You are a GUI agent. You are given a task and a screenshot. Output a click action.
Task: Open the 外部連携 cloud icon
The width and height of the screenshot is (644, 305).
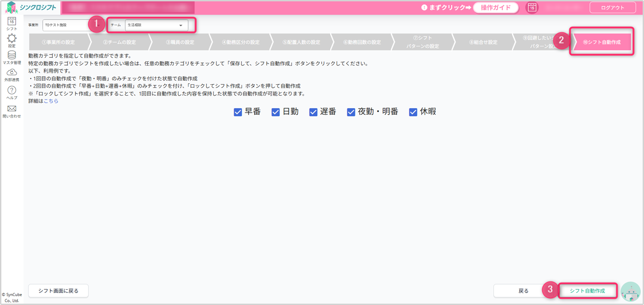coord(12,72)
